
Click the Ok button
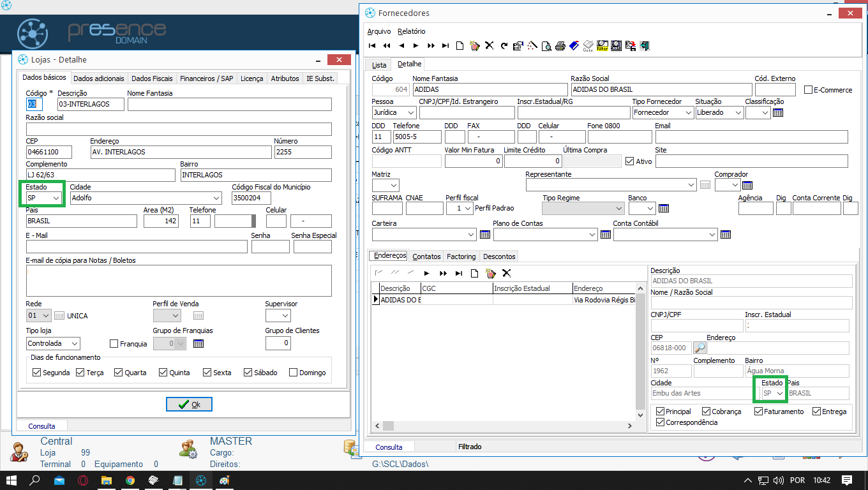(x=189, y=405)
